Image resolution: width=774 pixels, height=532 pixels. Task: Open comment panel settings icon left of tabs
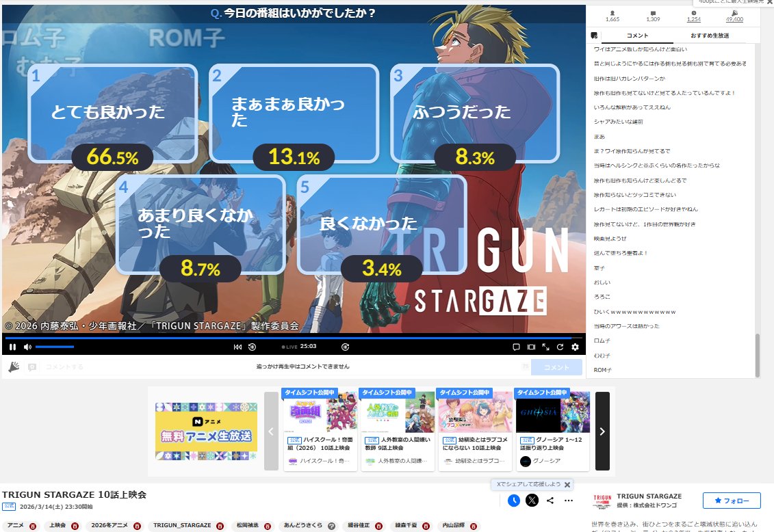(x=594, y=36)
